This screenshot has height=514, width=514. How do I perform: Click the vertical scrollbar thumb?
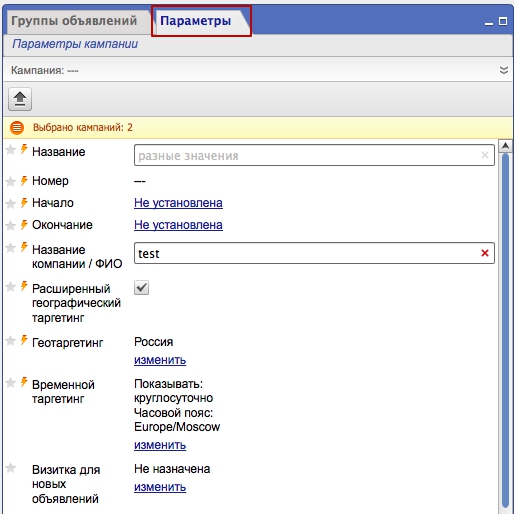[505, 330]
